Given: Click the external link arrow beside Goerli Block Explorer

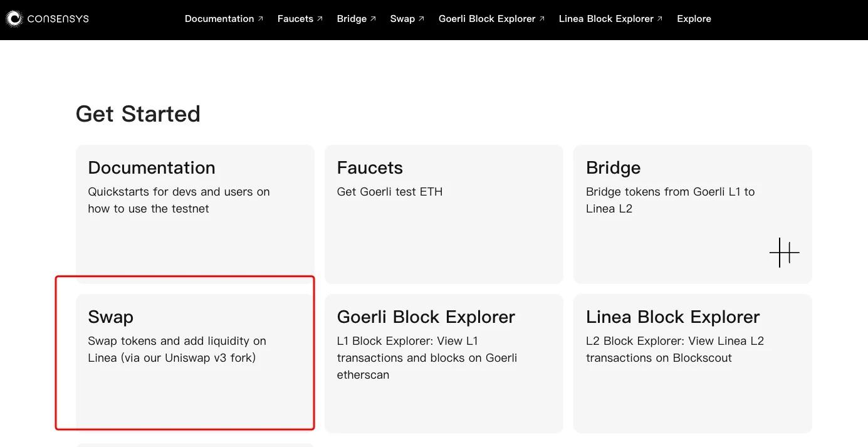Looking at the screenshot, I should point(540,17).
